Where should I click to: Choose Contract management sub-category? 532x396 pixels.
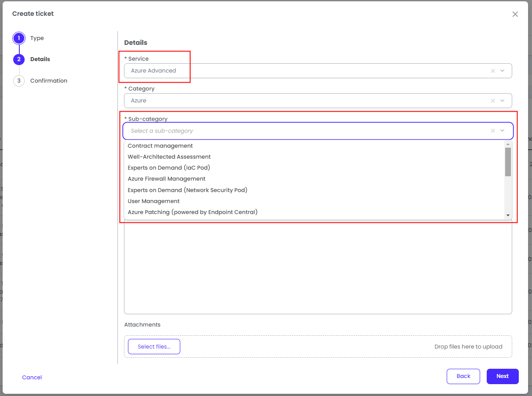pos(315,146)
